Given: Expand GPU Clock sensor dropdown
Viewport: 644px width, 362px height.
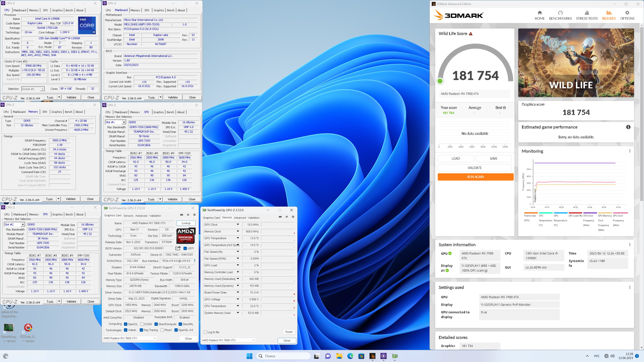Looking at the screenshot, I should (238, 224).
